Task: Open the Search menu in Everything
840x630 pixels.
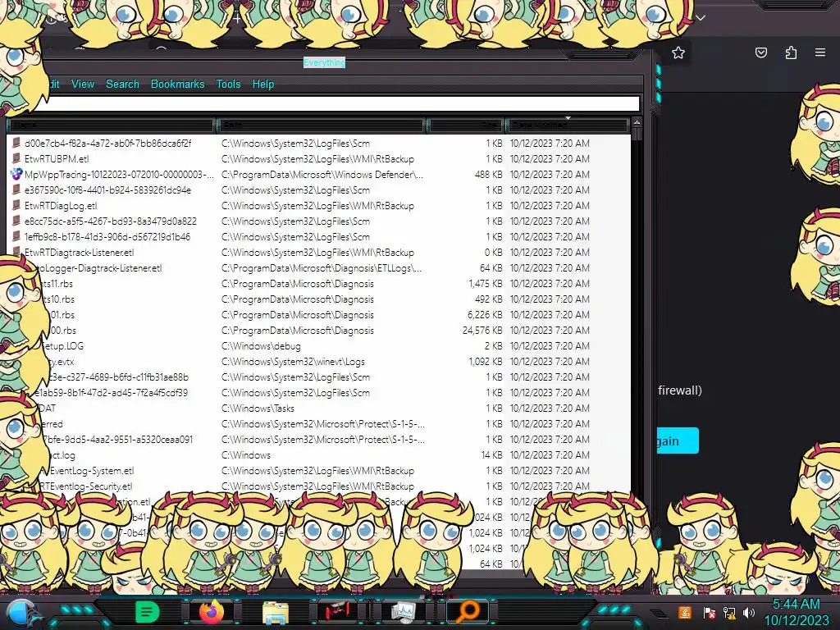Action: tap(122, 84)
